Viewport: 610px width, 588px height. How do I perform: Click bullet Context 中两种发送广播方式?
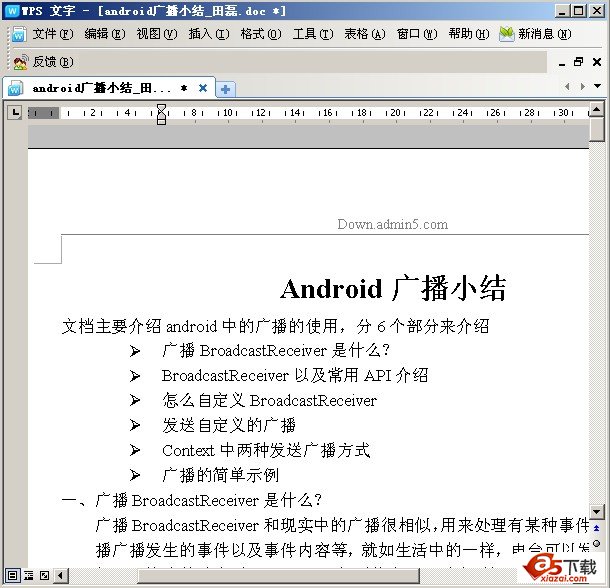pos(266,450)
